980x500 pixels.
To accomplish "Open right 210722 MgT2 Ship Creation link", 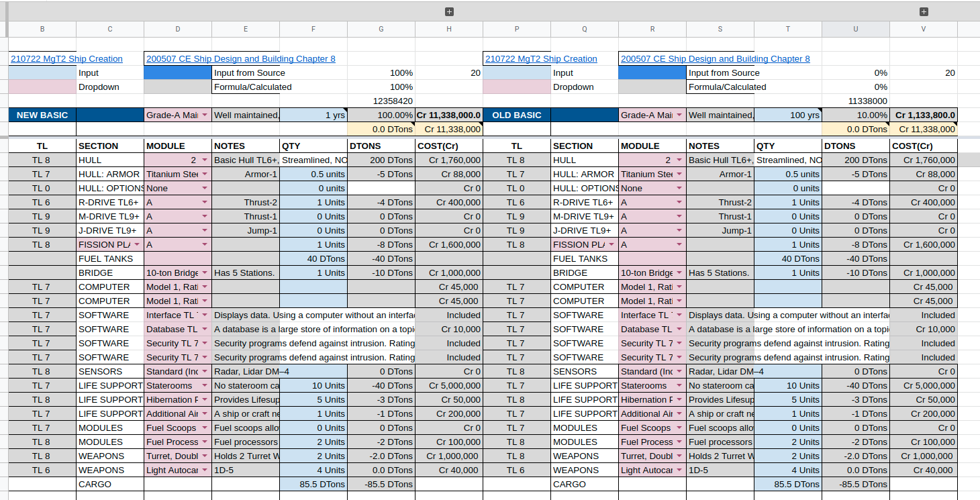I will [x=541, y=59].
